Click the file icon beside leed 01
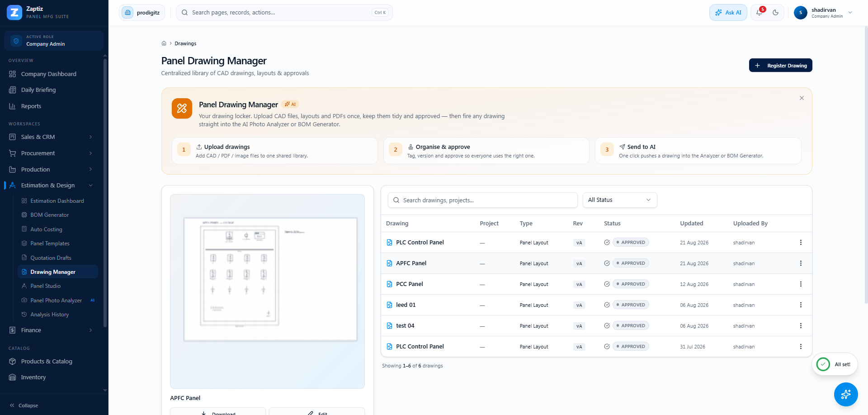 pos(390,305)
